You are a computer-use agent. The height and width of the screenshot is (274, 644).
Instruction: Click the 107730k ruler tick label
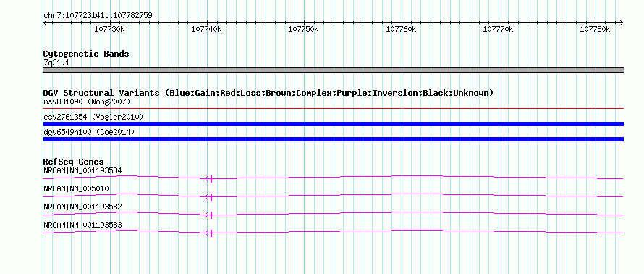[x=109, y=29]
